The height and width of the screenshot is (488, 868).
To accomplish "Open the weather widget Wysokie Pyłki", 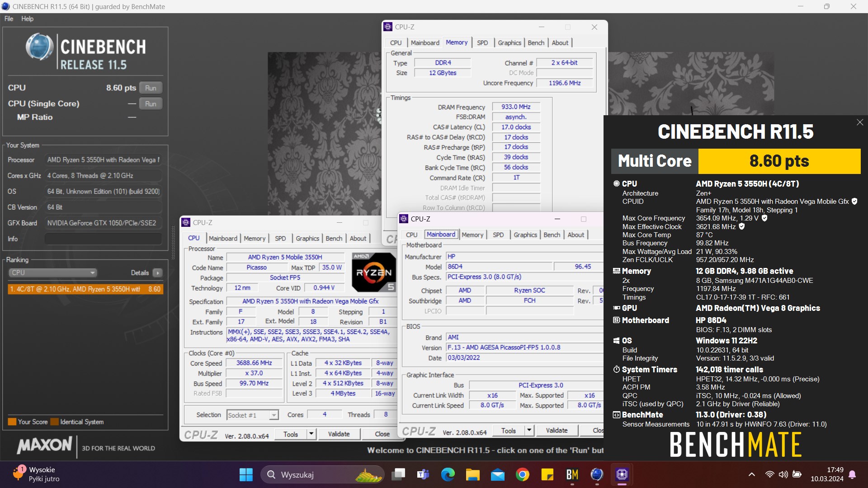I will pyautogui.click(x=37, y=474).
